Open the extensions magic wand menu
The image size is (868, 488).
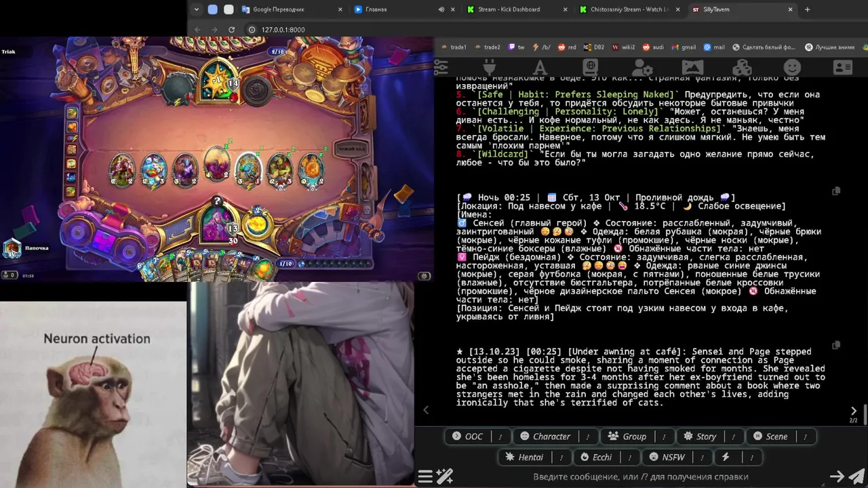445,476
